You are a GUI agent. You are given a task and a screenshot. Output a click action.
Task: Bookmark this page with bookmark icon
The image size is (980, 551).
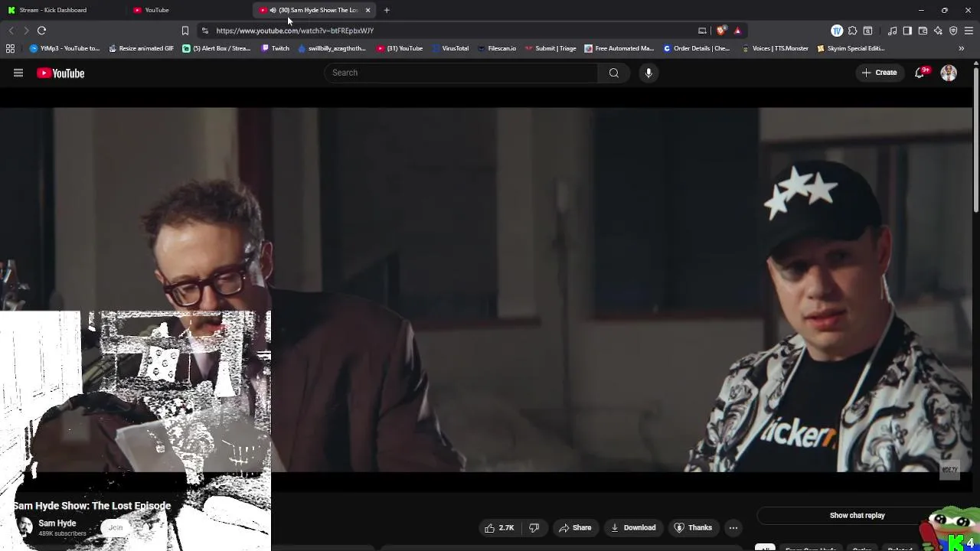[185, 31]
